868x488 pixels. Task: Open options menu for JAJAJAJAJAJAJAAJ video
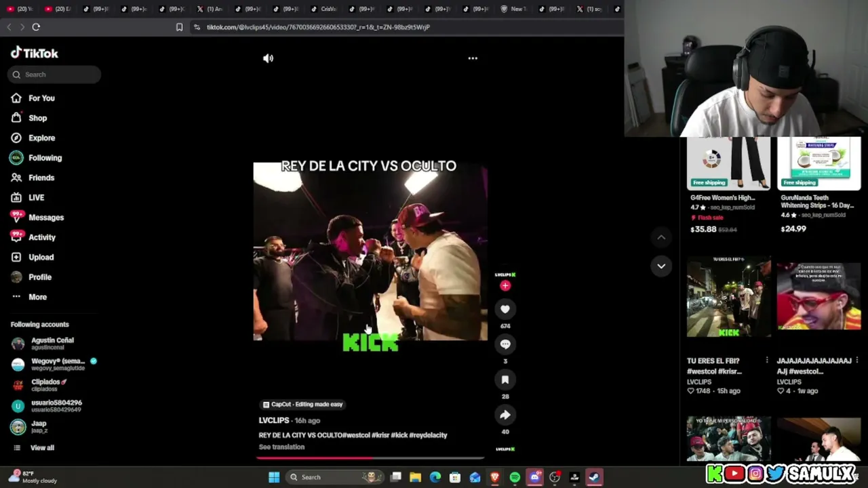[857, 361]
